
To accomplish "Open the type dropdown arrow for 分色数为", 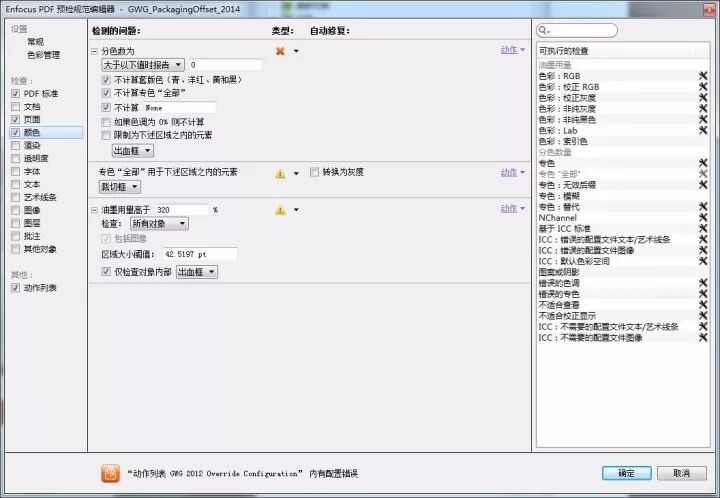I will (x=296, y=51).
